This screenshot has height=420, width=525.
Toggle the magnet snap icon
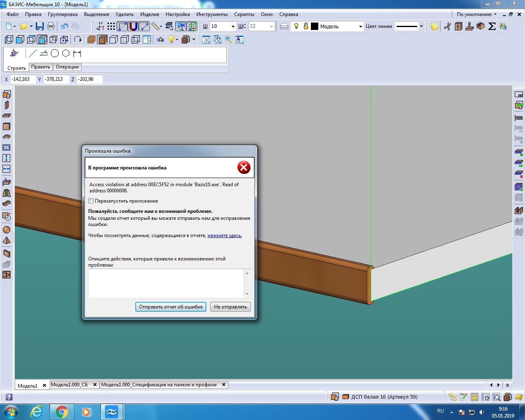[133, 26]
